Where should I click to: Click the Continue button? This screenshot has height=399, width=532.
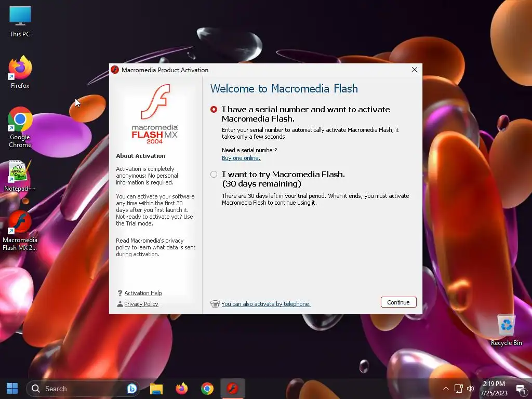[x=398, y=302]
